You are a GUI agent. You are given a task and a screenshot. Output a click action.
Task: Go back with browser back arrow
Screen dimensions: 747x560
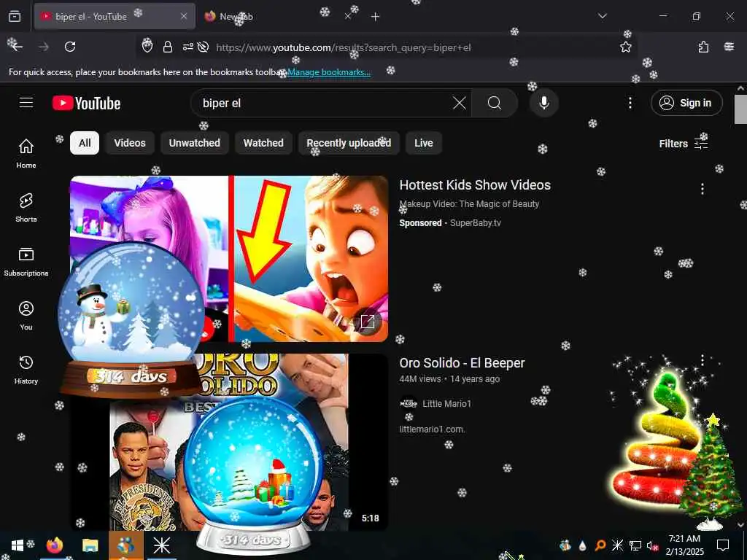18,47
